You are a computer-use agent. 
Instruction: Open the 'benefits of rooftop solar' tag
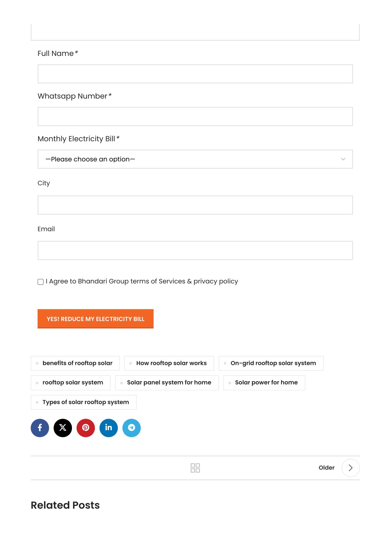(x=77, y=363)
